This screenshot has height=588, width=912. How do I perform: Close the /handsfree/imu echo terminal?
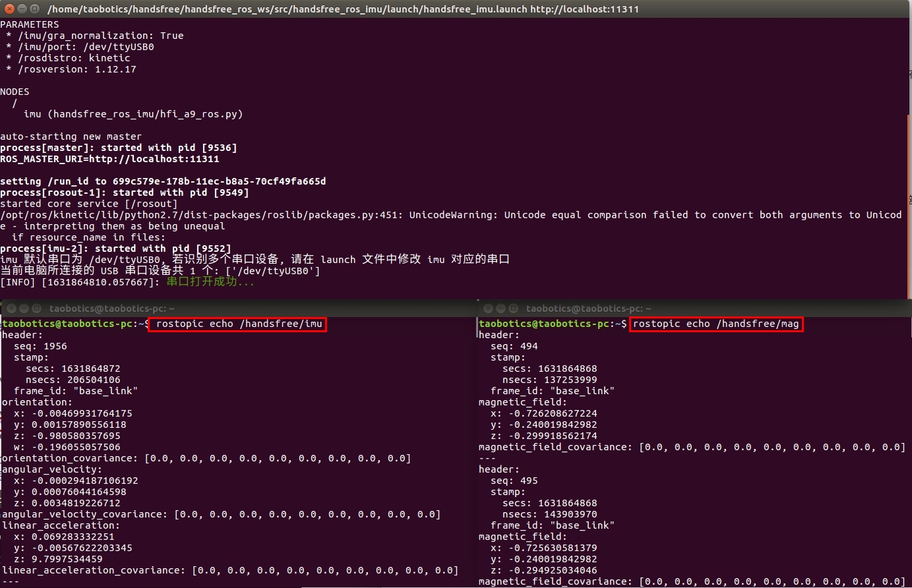pos(11,309)
